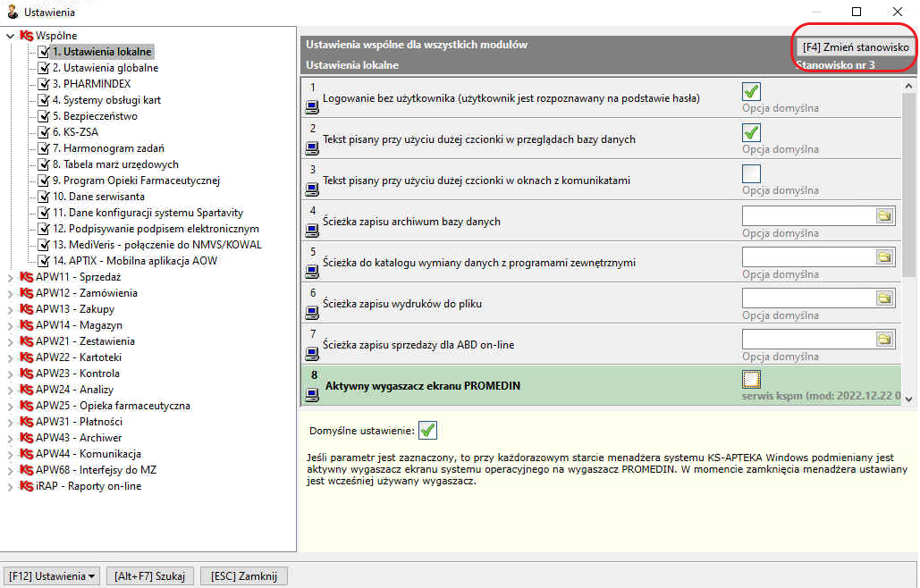Toggle active PROMEDIN screensaver checkbox
The height and width of the screenshot is (588, 920).
pyautogui.click(x=751, y=379)
